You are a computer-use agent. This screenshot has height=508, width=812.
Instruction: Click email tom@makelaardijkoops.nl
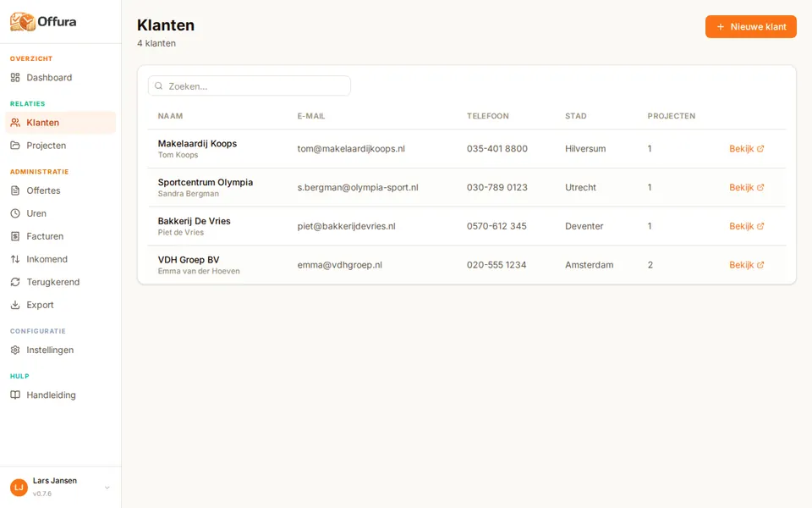coord(351,149)
